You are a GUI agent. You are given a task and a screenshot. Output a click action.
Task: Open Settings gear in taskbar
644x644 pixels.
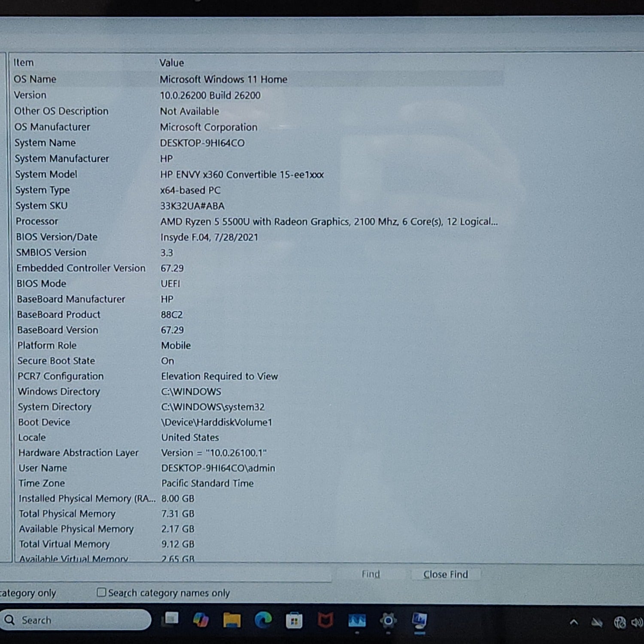pos(388,620)
